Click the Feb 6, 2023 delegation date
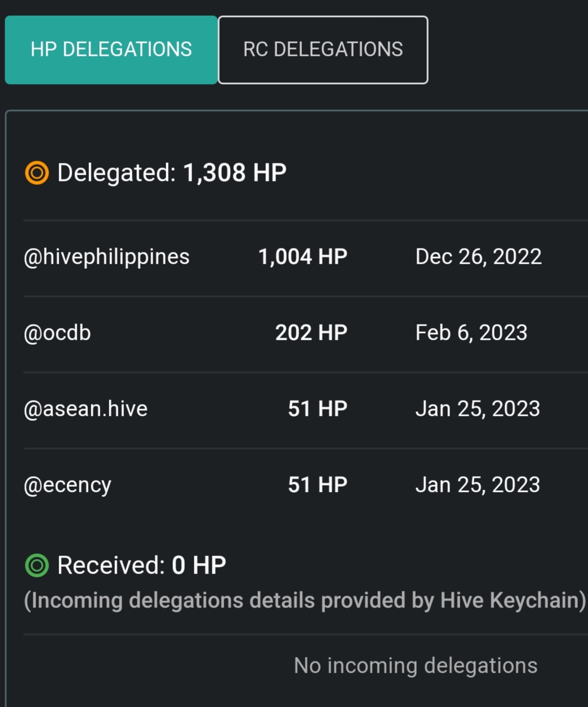Image resolution: width=588 pixels, height=707 pixels. click(x=471, y=333)
